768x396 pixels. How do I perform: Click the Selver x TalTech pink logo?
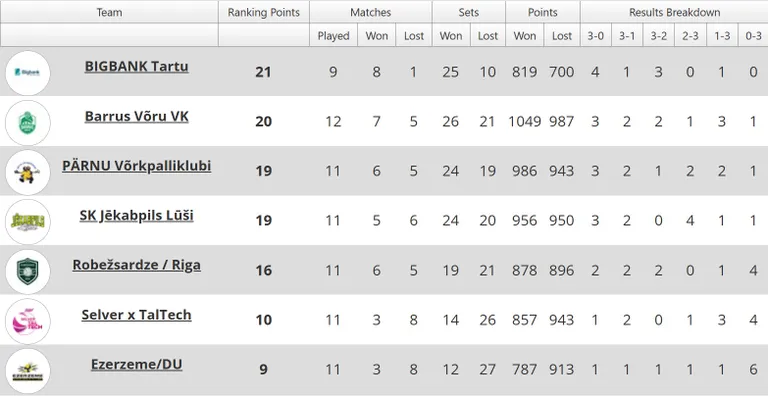(27, 321)
